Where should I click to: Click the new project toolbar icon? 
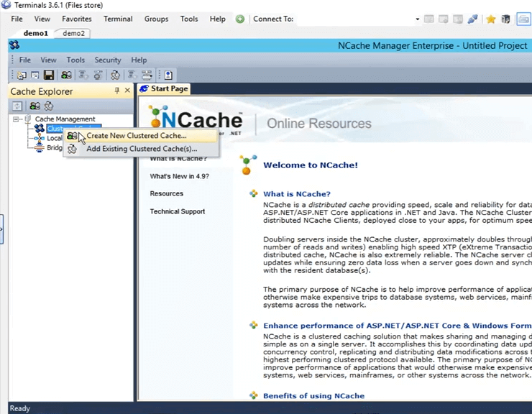click(x=22, y=75)
